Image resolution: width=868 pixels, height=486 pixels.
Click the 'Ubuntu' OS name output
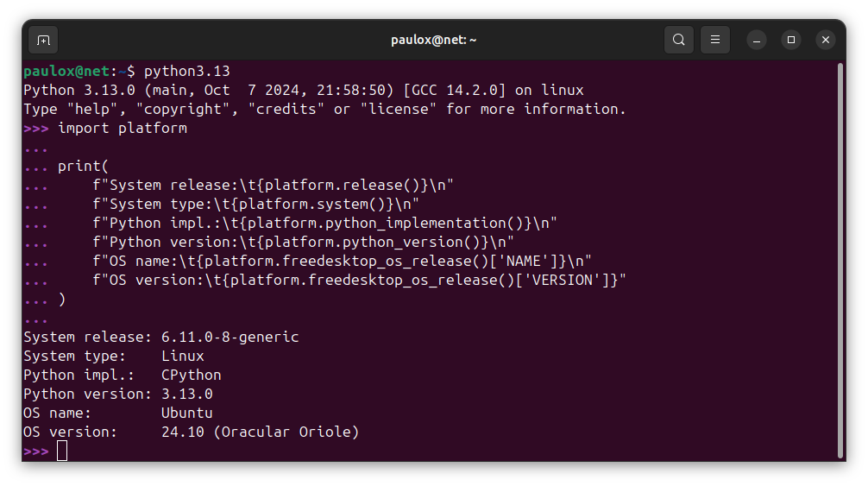tap(187, 413)
